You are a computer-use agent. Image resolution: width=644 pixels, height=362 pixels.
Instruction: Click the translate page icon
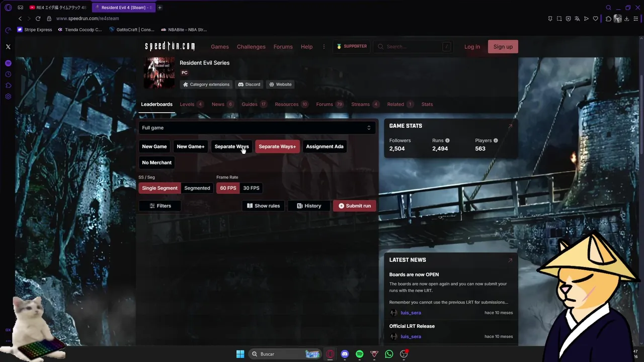577,19
